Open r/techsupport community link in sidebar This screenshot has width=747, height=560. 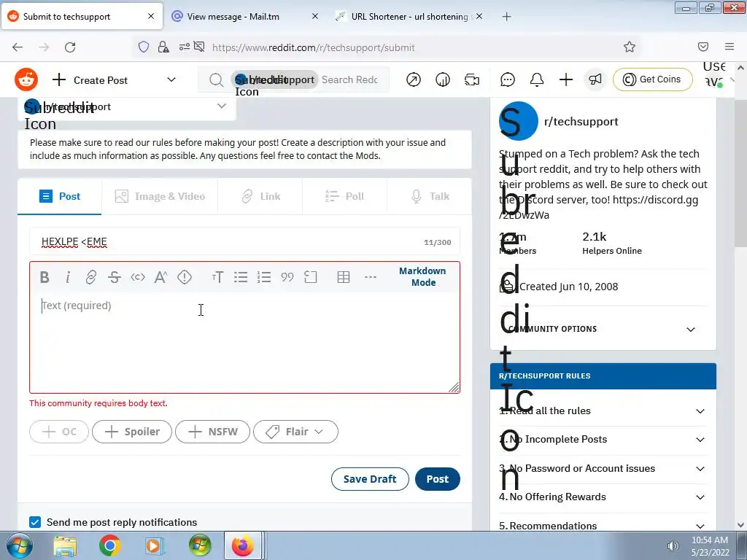pos(581,122)
